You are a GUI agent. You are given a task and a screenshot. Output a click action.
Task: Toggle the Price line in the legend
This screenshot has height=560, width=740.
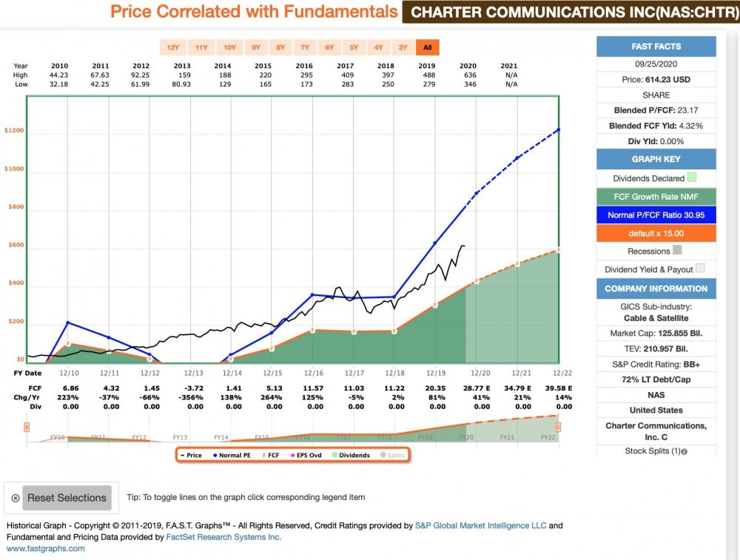click(192, 455)
